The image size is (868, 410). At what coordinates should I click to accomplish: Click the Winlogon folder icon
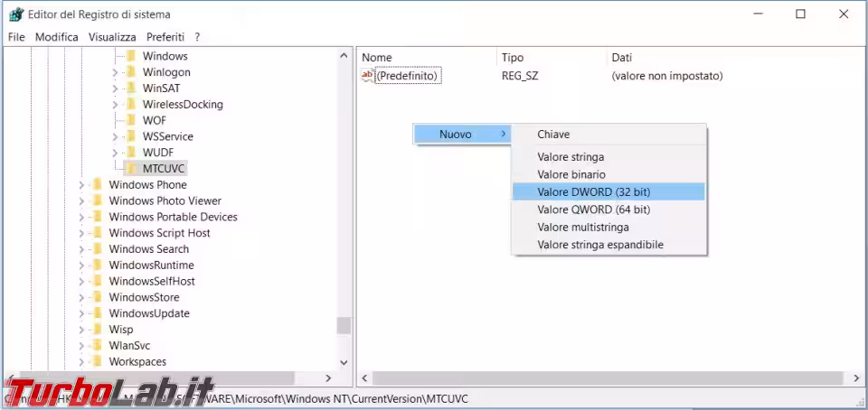click(131, 72)
